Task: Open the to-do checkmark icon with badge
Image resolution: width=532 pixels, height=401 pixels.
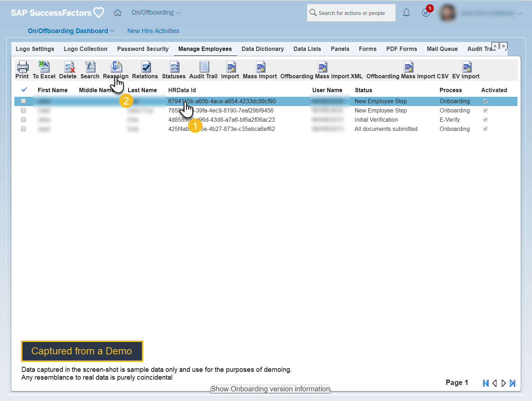Action: [426, 12]
